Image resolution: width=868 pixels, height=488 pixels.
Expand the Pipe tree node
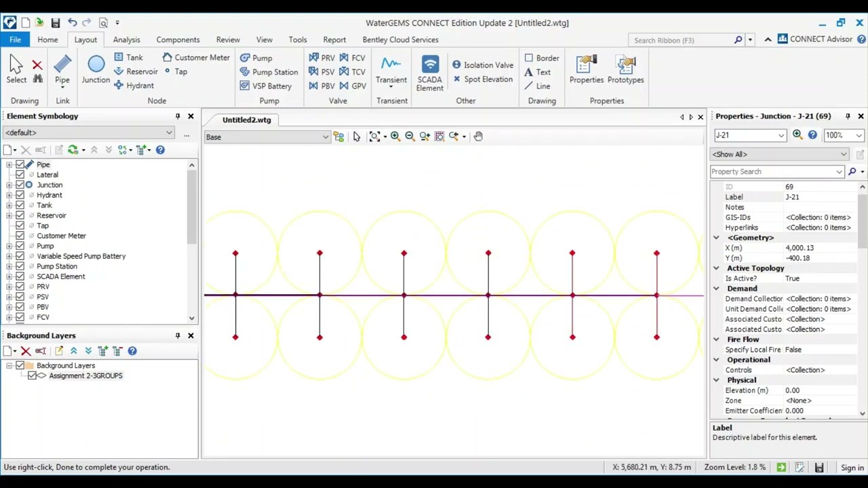(x=9, y=165)
